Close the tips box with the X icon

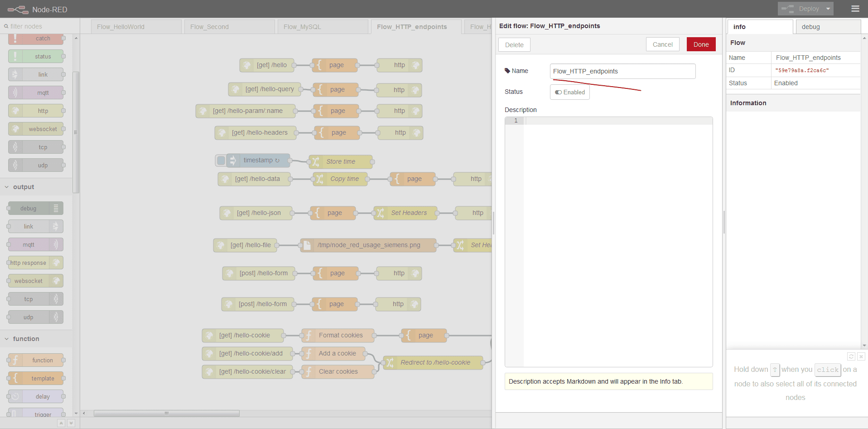[x=861, y=356]
